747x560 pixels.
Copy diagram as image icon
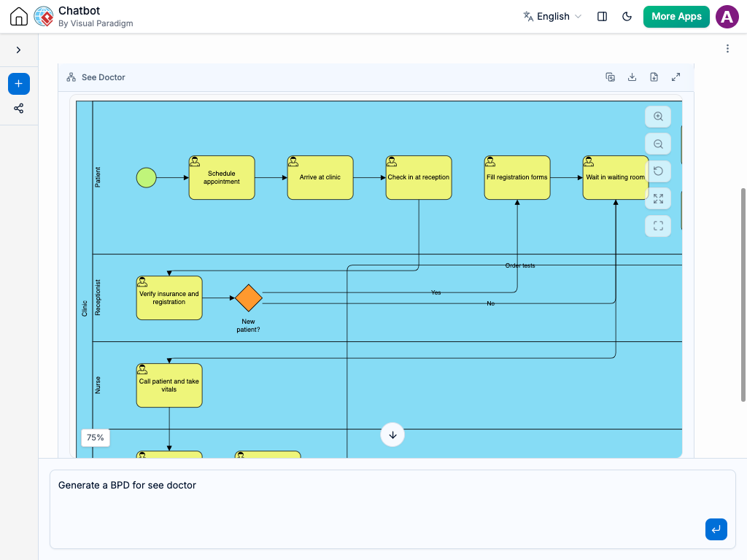[611, 77]
